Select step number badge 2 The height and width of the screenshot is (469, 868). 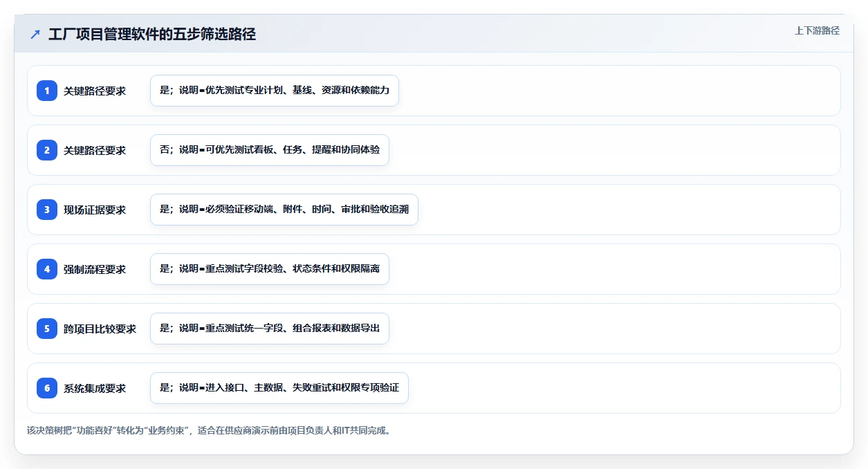coord(47,150)
